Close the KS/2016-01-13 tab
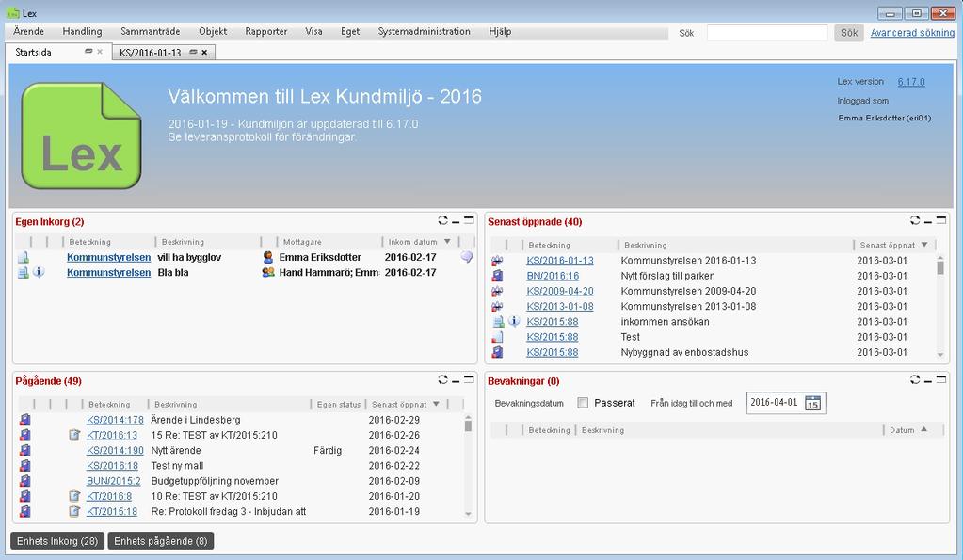The height and width of the screenshot is (560, 963). tap(204, 53)
